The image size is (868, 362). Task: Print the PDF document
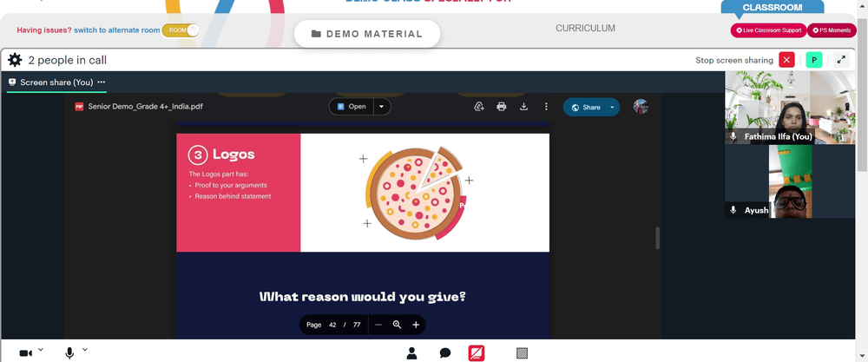point(502,106)
